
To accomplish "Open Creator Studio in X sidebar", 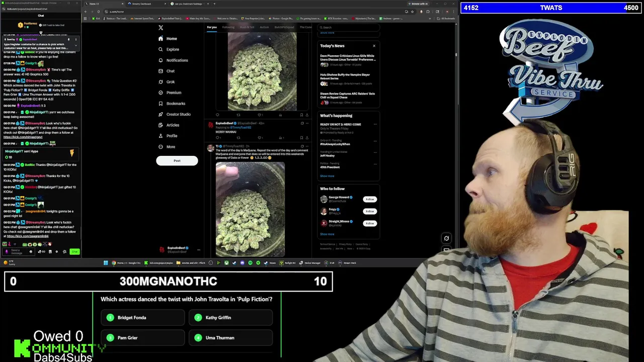I will 175,114.
